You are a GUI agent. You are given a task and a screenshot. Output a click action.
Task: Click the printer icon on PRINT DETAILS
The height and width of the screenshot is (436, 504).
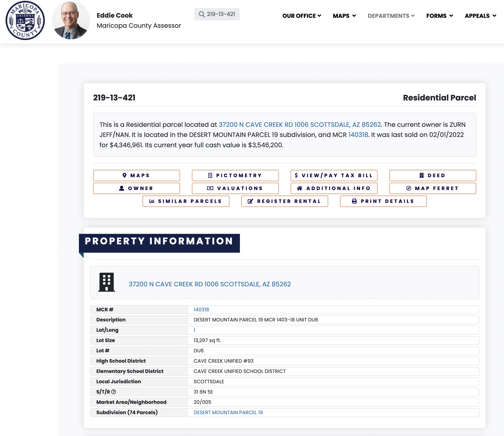[x=354, y=201]
